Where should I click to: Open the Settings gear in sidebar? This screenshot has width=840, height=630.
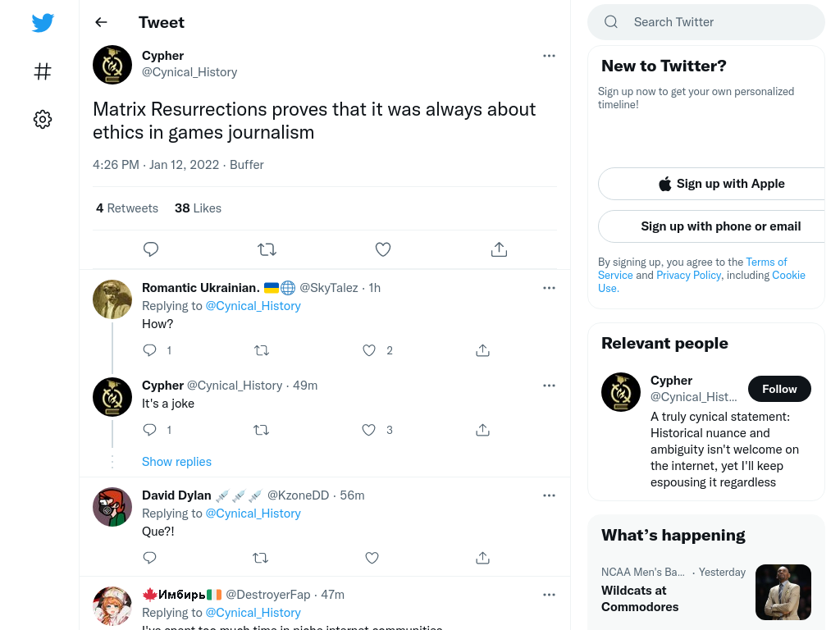coord(43,119)
